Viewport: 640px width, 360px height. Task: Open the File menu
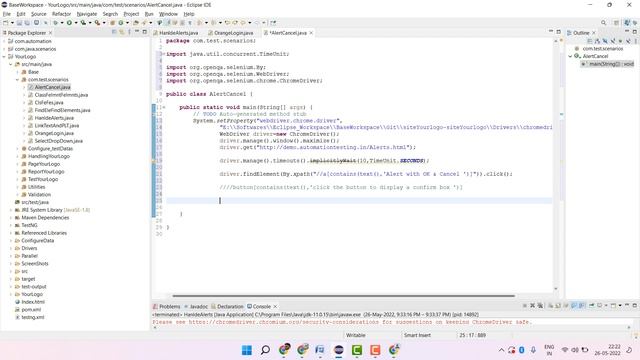(7, 14)
